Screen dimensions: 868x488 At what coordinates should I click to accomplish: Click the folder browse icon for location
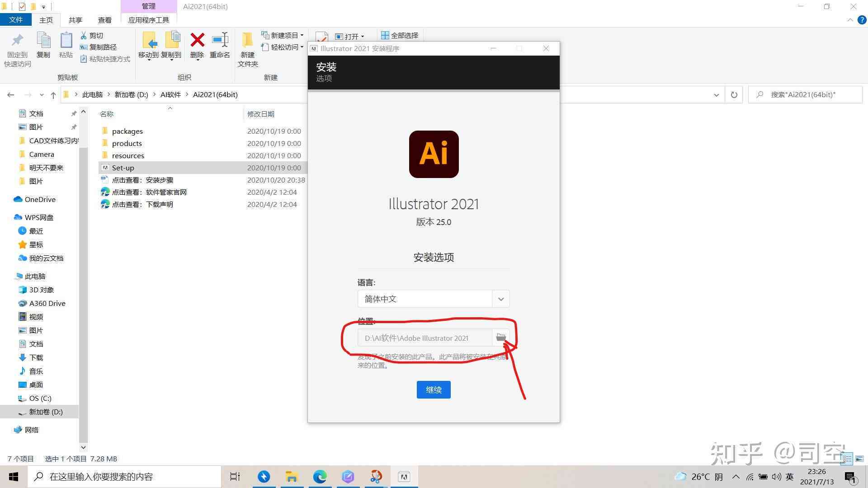[501, 338]
